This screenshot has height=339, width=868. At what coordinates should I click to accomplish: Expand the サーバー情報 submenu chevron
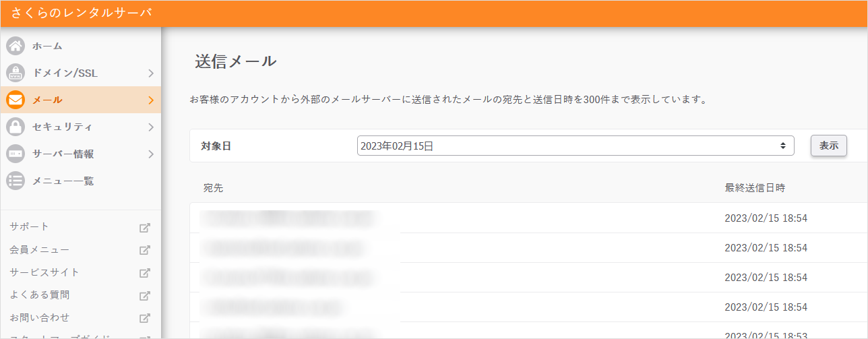151,154
